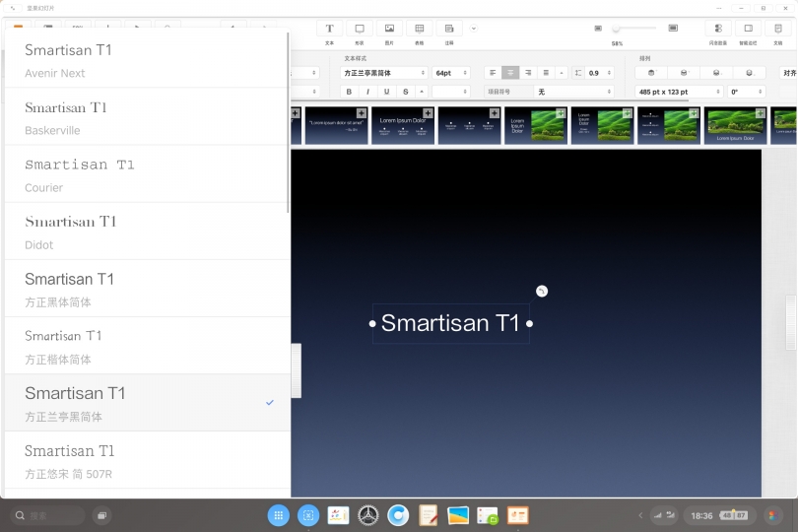This screenshot has height=532, width=798.
Task: Justify the text
Action: coord(546,73)
